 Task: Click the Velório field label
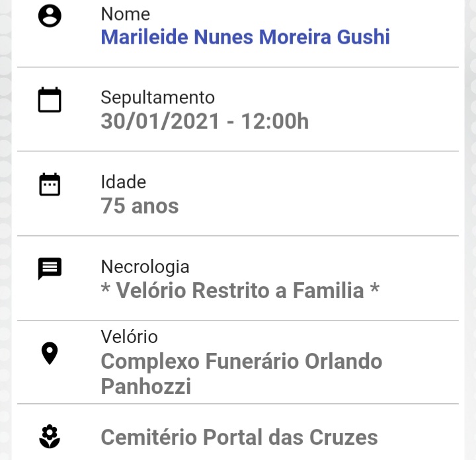130,337
